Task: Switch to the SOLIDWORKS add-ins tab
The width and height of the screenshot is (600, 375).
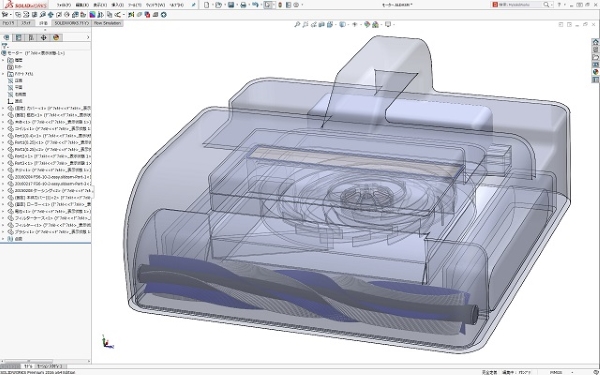Action: point(72,23)
